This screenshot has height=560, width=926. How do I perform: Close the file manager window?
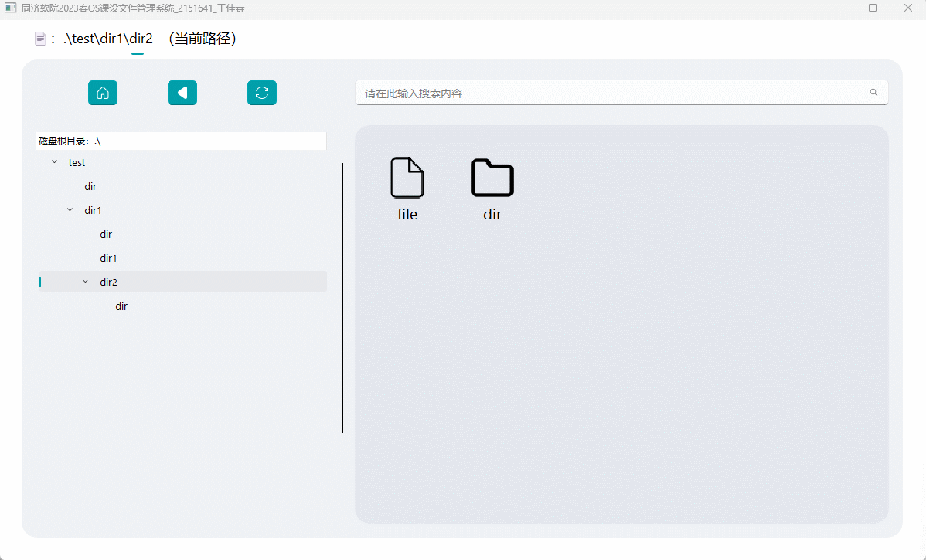tap(908, 8)
